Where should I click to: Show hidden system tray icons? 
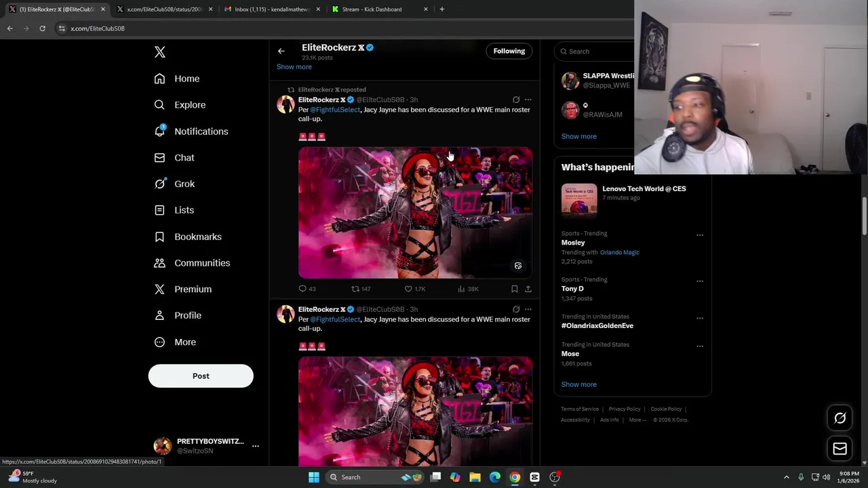[787, 477]
